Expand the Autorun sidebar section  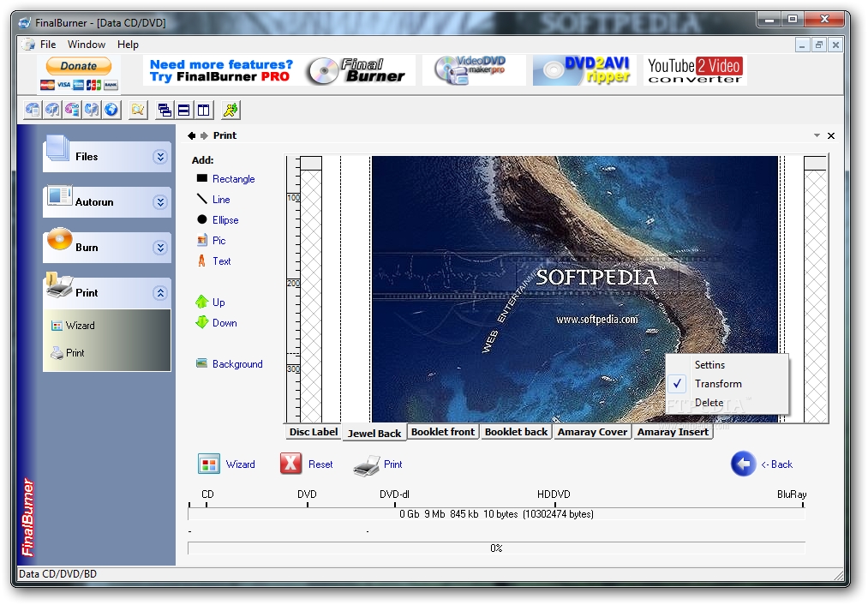click(x=160, y=202)
